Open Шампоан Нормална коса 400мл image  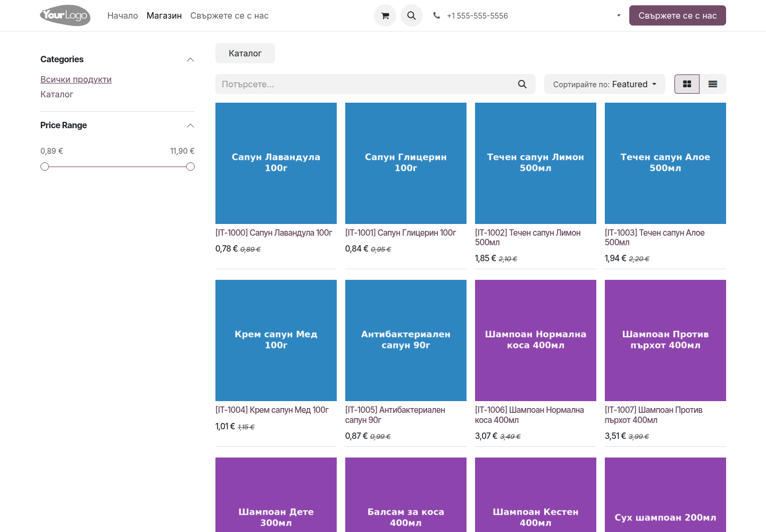point(536,340)
